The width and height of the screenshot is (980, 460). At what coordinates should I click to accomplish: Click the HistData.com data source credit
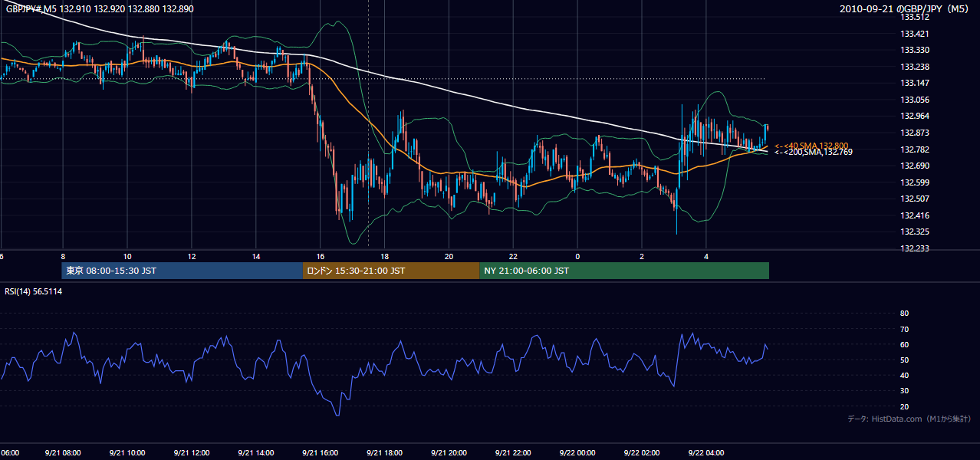pyautogui.click(x=909, y=419)
